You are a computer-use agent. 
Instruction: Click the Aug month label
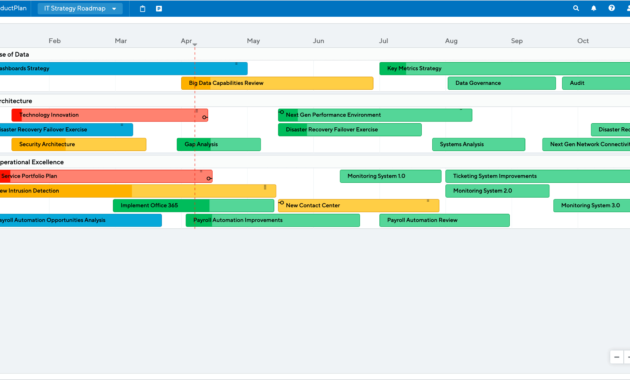tap(451, 41)
